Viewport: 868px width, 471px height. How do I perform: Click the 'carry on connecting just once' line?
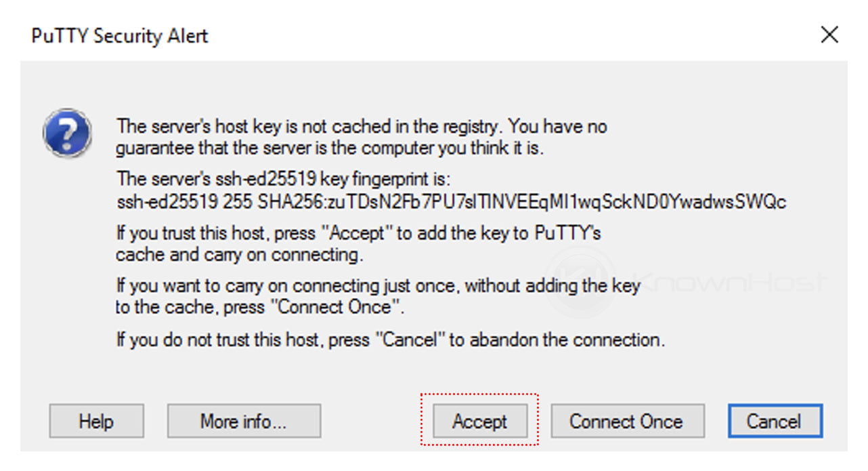[x=378, y=286]
